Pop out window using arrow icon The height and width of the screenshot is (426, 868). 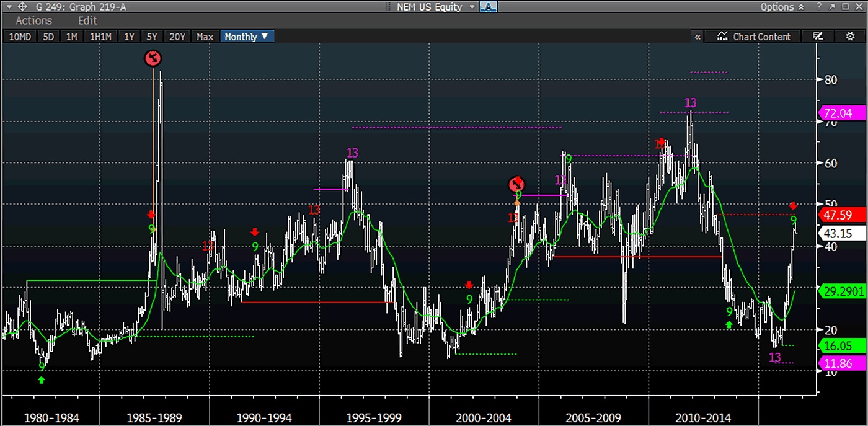pos(830,7)
